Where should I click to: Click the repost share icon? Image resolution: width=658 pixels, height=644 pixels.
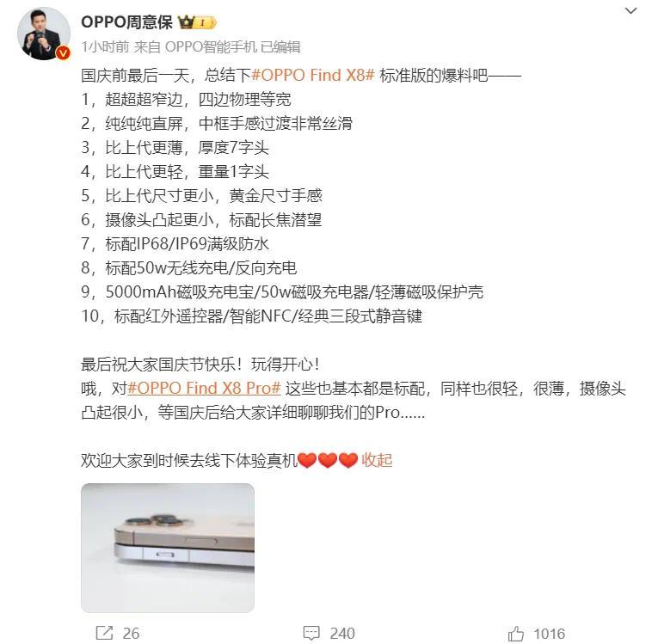104,633
